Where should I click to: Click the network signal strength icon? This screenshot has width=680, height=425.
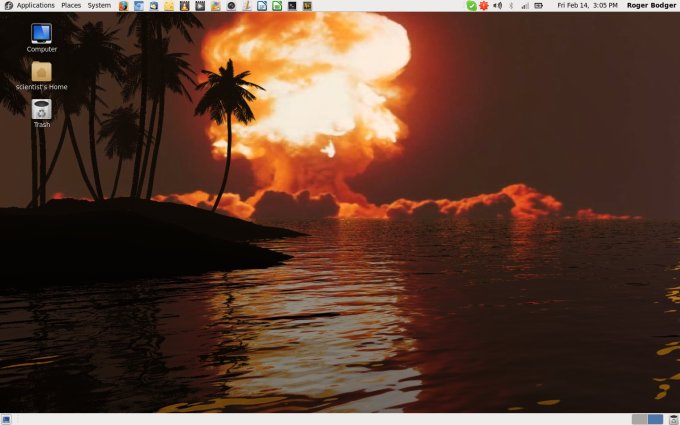(x=525, y=6)
